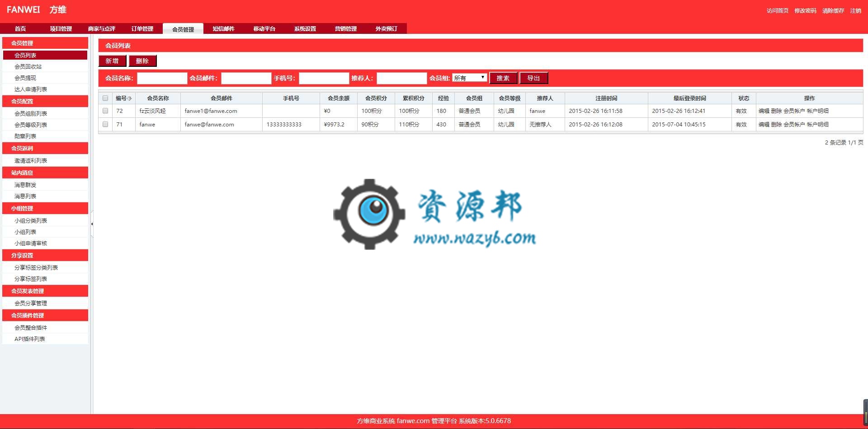Open 消息列表 in the sidebar
Image resolution: width=868 pixels, height=429 pixels.
coord(45,196)
